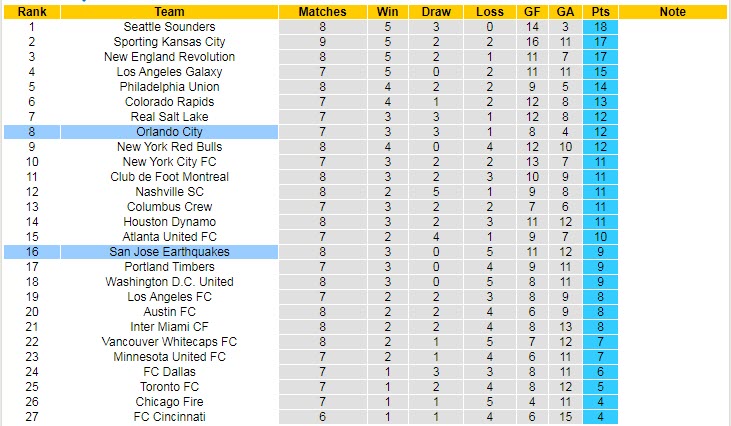The width and height of the screenshot is (731, 426).
Task: Click the FC Cincinnati team name
Action: click(x=169, y=417)
